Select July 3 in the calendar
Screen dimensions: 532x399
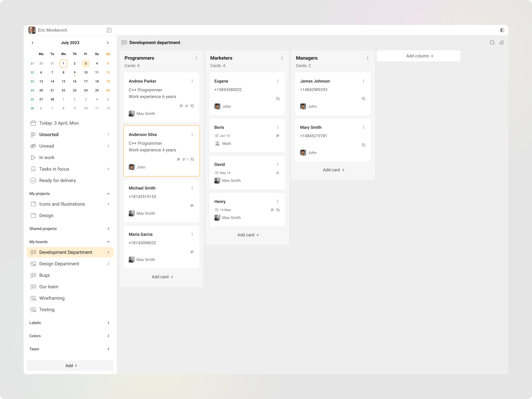coord(86,63)
